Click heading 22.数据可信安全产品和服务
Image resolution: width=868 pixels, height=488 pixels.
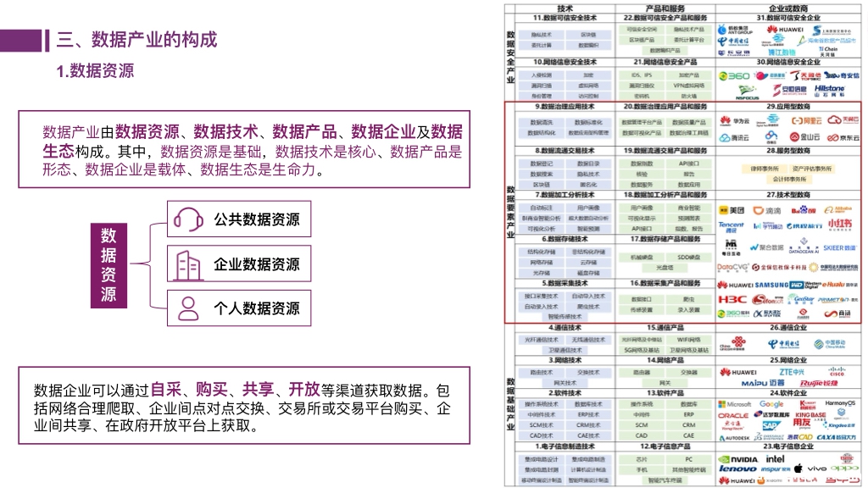pos(665,18)
